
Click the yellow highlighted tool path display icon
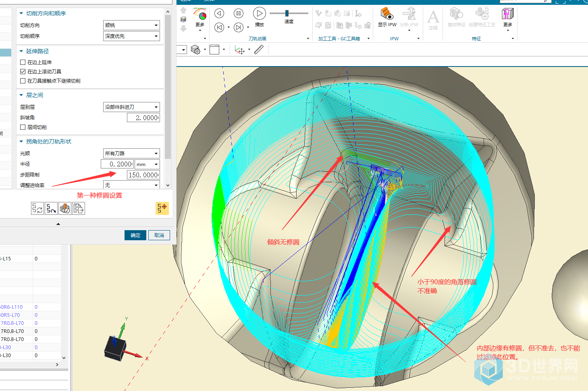click(x=162, y=208)
